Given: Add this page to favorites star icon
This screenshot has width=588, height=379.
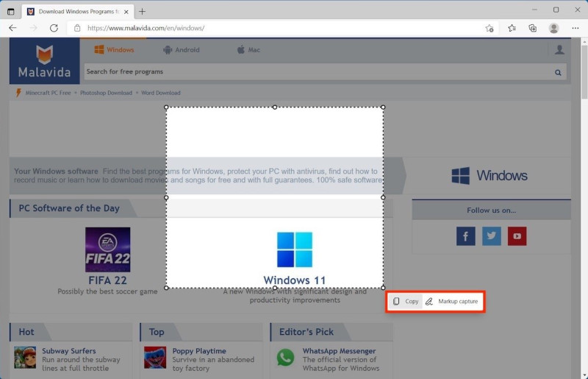Looking at the screenshot, I should click(x=490, y=28).
